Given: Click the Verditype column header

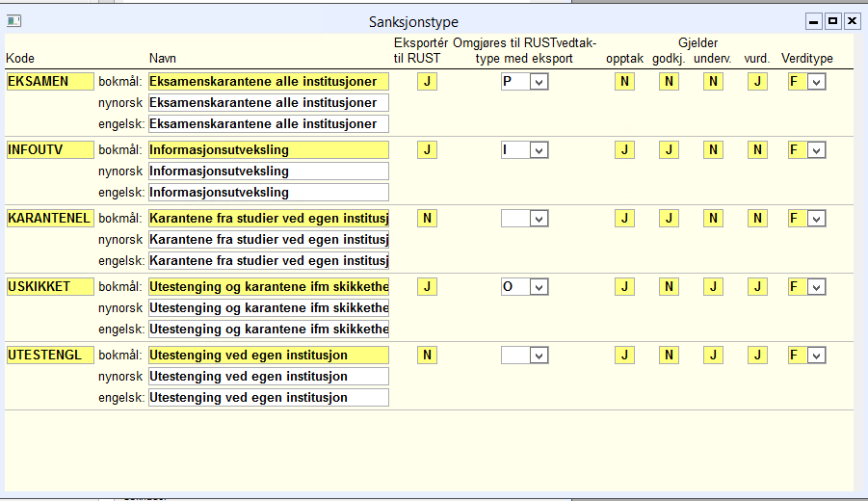Looking at the screenshot, I should [x=807, y=58].
